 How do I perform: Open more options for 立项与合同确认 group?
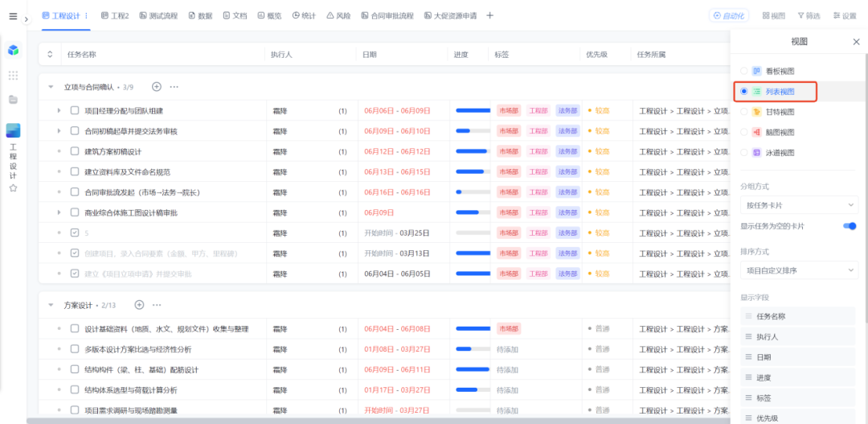174,87
